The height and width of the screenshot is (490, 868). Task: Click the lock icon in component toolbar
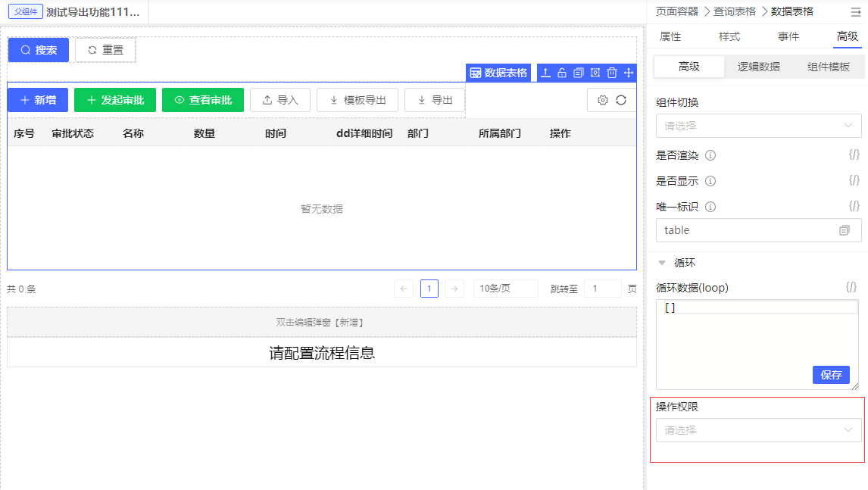tap(562, 73)
